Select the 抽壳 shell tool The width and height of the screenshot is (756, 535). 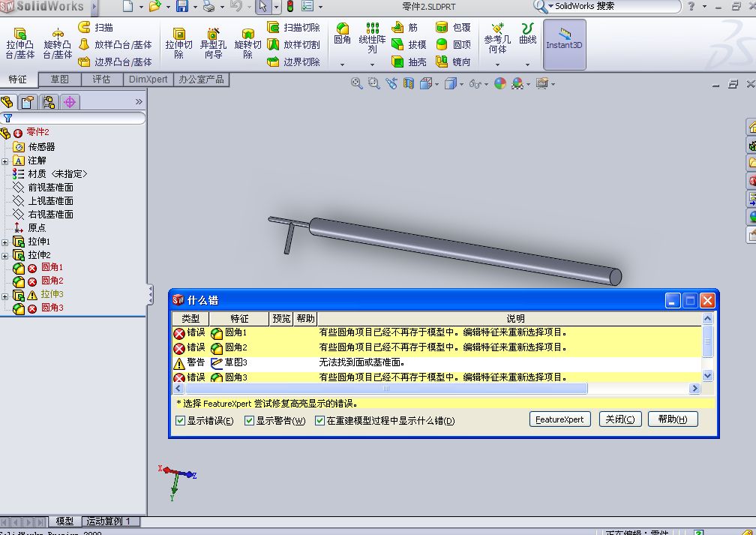pyautogui.click(x=409, y=62)
